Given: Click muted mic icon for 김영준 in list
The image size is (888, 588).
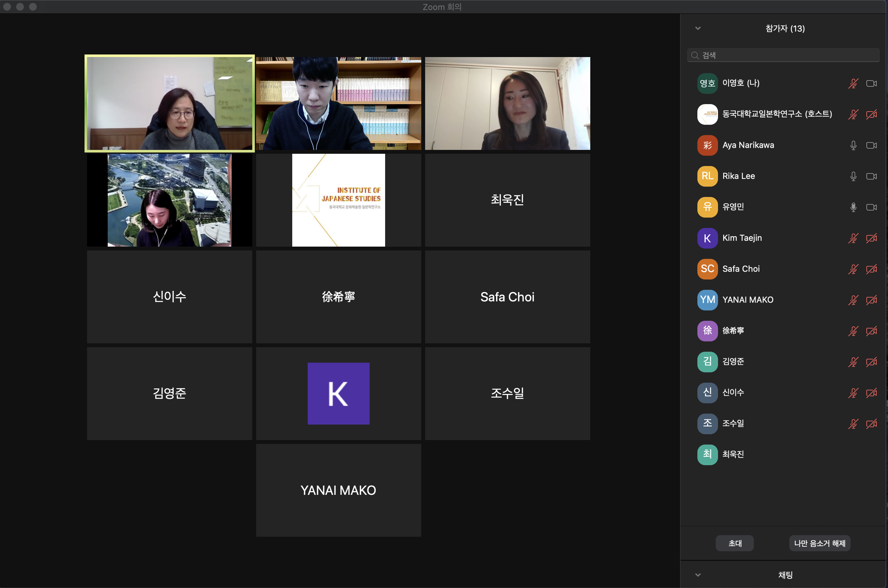Looking at the screenshot, I should click(x=853, y=362).
